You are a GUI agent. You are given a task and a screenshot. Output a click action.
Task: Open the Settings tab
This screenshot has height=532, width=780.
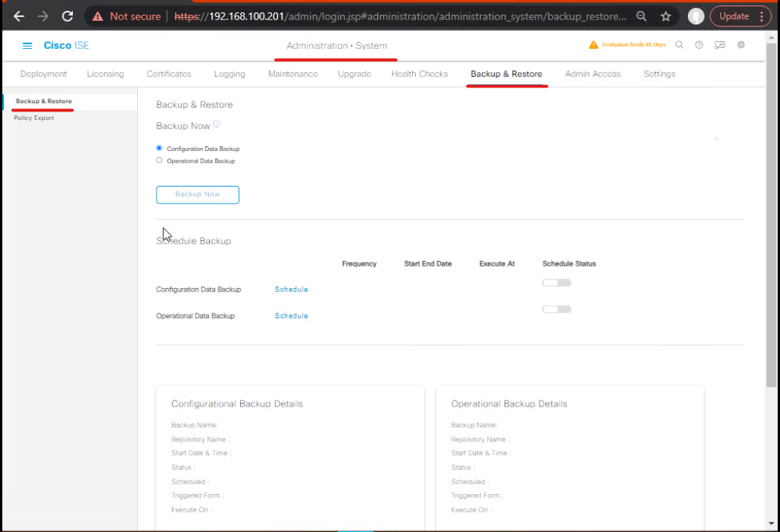(x=660, y=74)
